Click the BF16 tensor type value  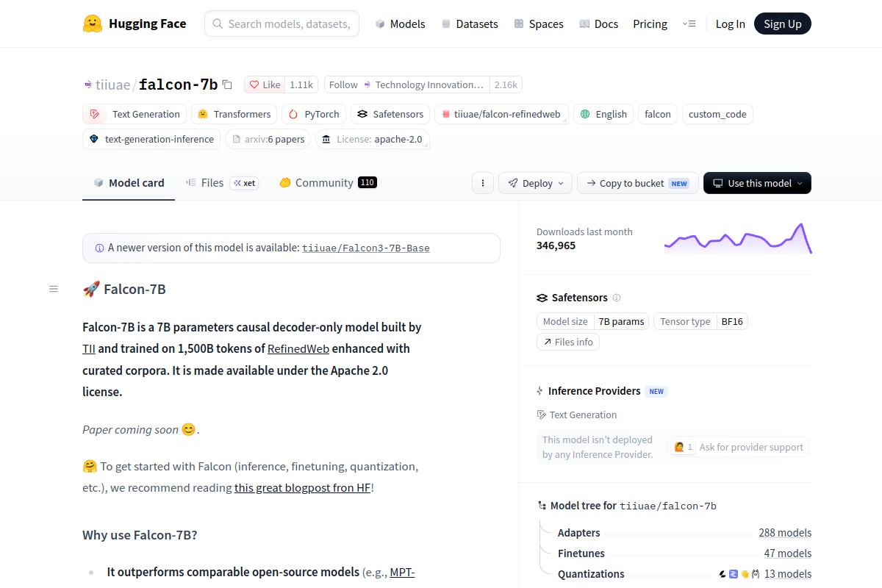(732, 321)
